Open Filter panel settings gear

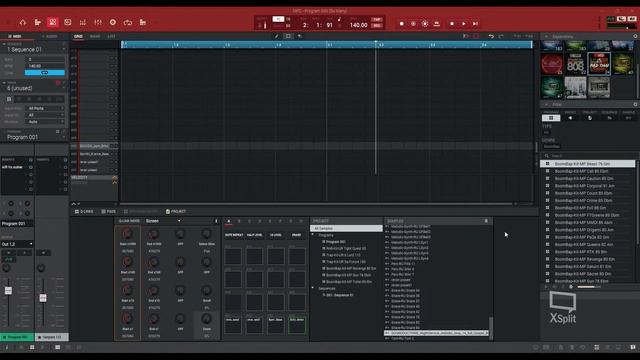(x=635, y=104)
